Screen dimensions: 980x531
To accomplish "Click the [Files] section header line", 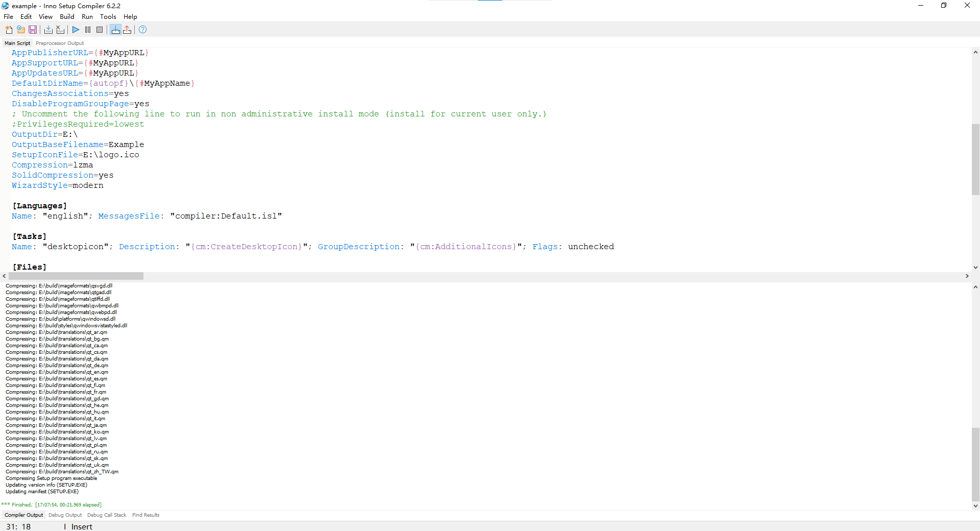I will (x=30, y=267).
